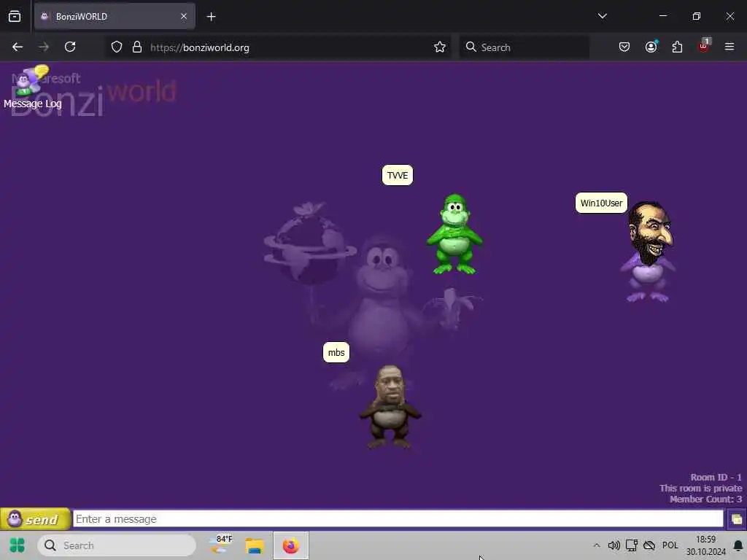Select the mbs name tag

[x=336, y=352]
